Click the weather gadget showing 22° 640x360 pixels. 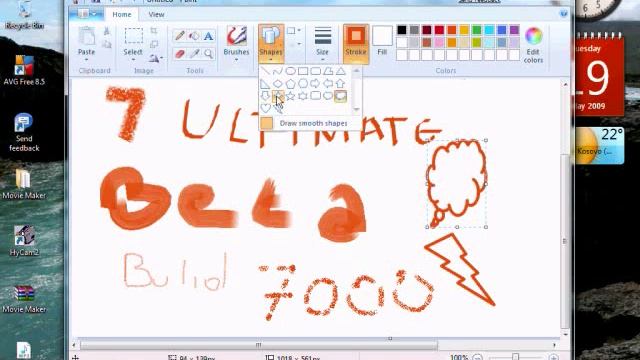point(600,145)
